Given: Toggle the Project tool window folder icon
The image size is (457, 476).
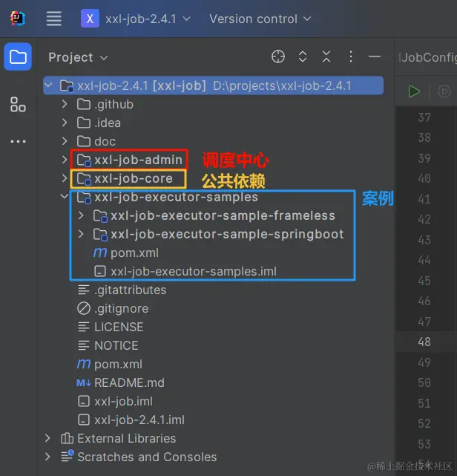Looking at the screenshot, I should coord(18,56).
